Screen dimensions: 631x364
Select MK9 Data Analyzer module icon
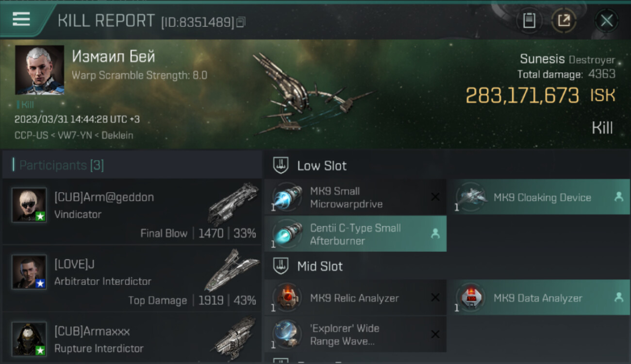[470, 298]
